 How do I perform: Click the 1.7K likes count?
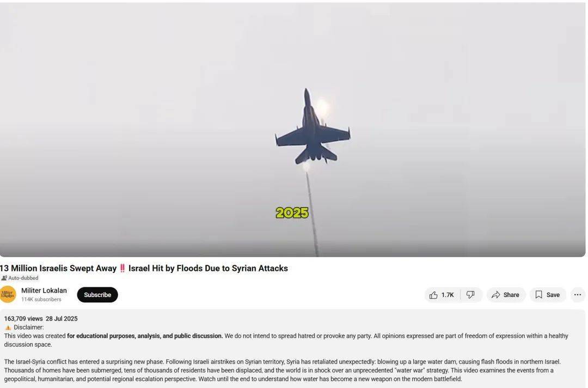click(448, 295)
